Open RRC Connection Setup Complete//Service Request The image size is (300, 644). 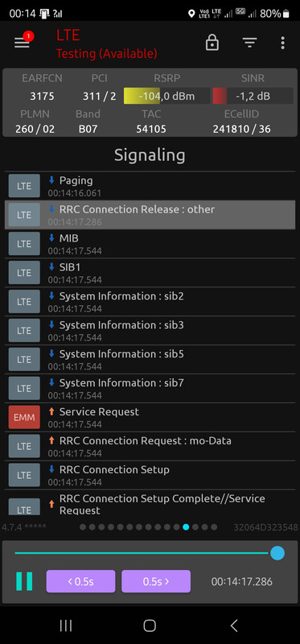150,503
